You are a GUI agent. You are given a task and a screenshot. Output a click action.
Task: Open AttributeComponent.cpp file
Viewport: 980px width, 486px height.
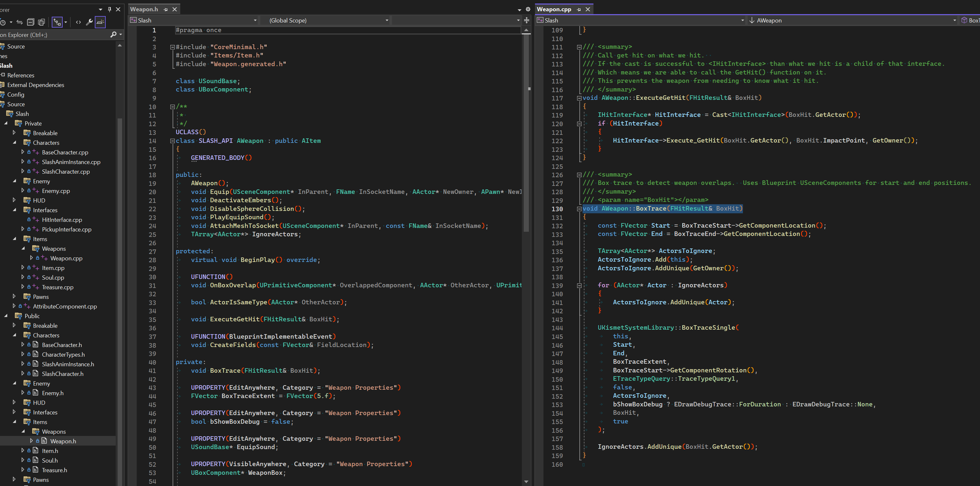[65, 307]
